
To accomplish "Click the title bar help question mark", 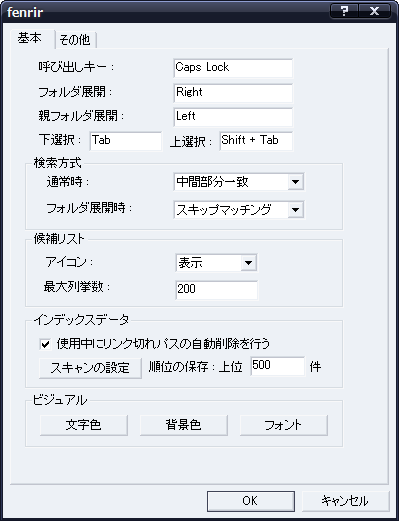I will pos(344,11).
